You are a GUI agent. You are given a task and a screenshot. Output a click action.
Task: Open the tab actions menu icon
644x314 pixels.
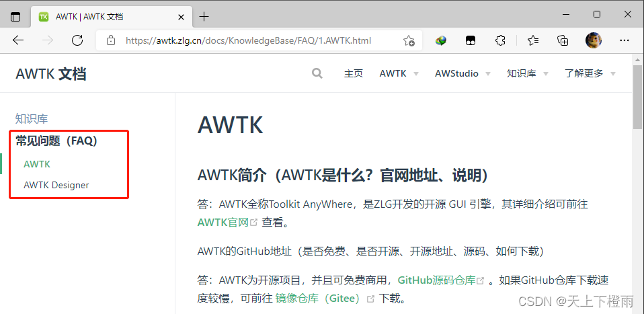[15, 16]
